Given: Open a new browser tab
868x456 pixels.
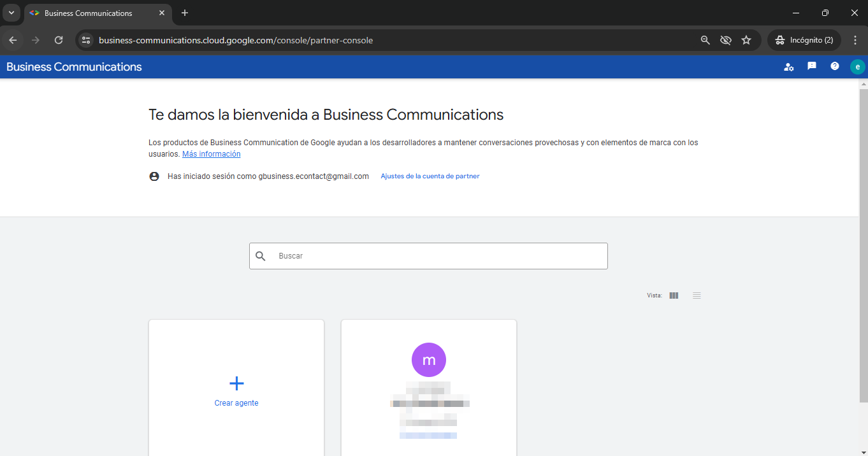Looking at the screenshot, I should pos(185,13).
